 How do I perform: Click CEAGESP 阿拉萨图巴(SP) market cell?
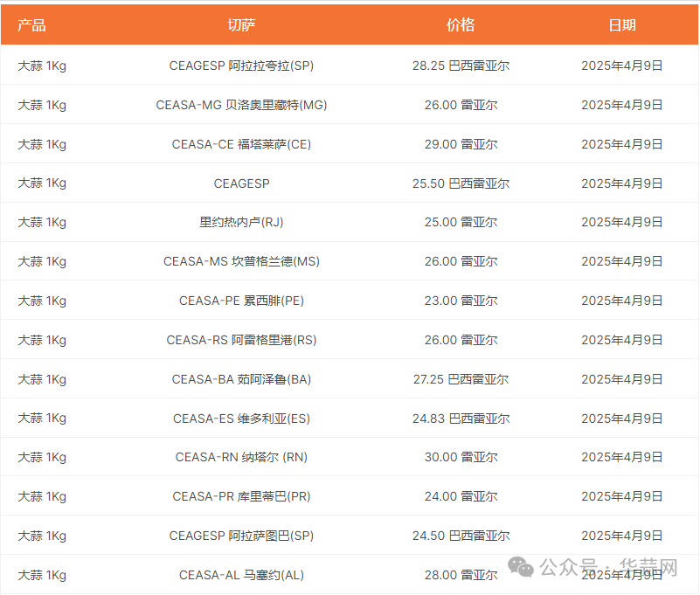tap(241, 536)
